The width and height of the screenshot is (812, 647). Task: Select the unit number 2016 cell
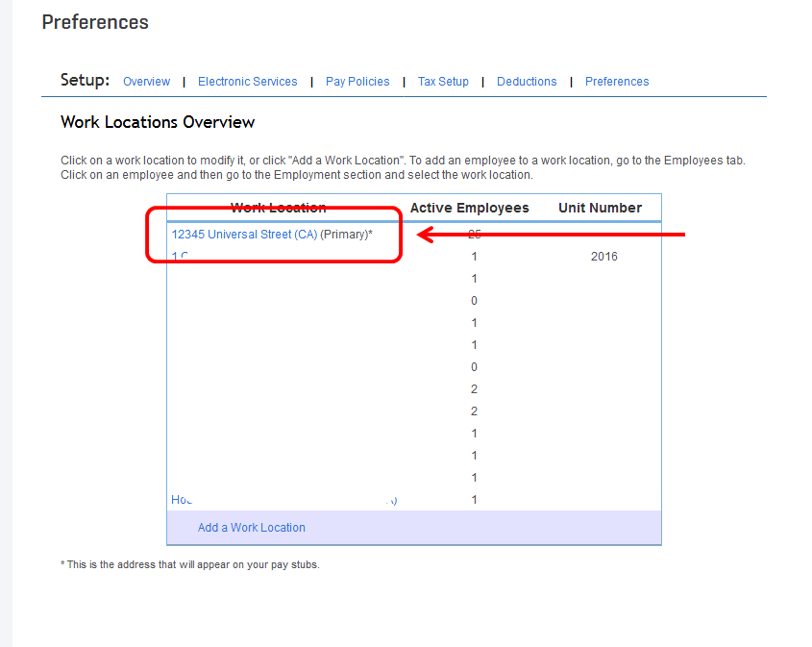(x=604, y=257)
